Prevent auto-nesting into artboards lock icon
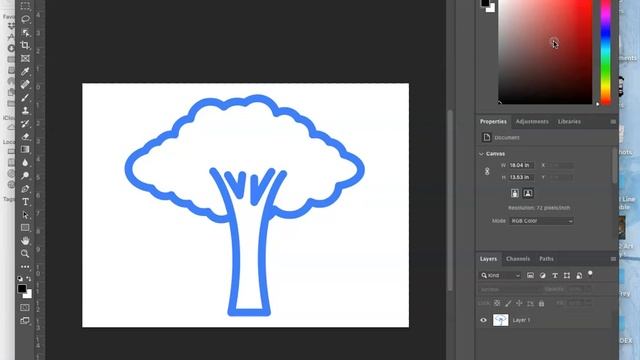The width and height of the screenshot is (640, 360). [x=530, y=303]
